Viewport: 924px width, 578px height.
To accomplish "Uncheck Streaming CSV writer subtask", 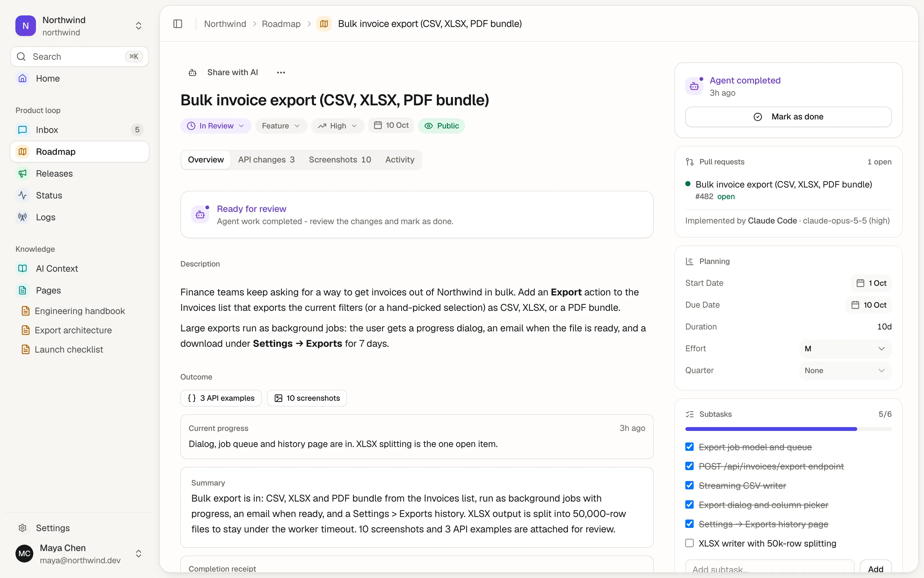I will [x=689, y=486].
